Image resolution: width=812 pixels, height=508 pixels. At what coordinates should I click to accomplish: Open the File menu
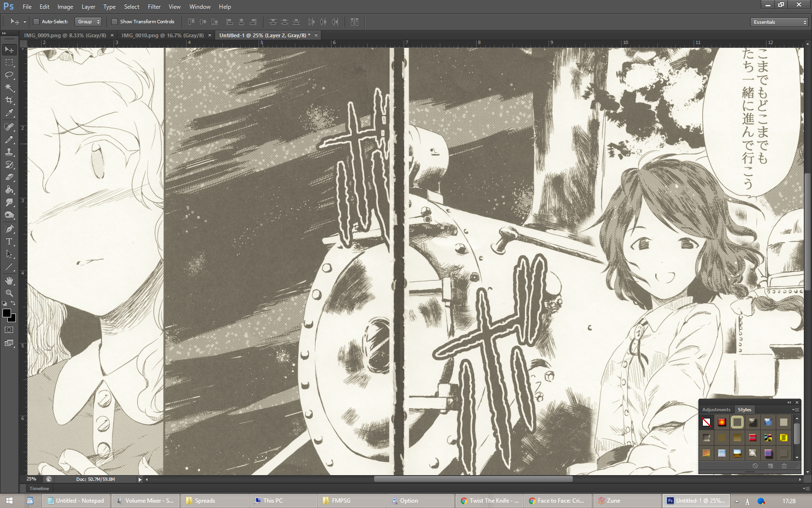[27, 7]
